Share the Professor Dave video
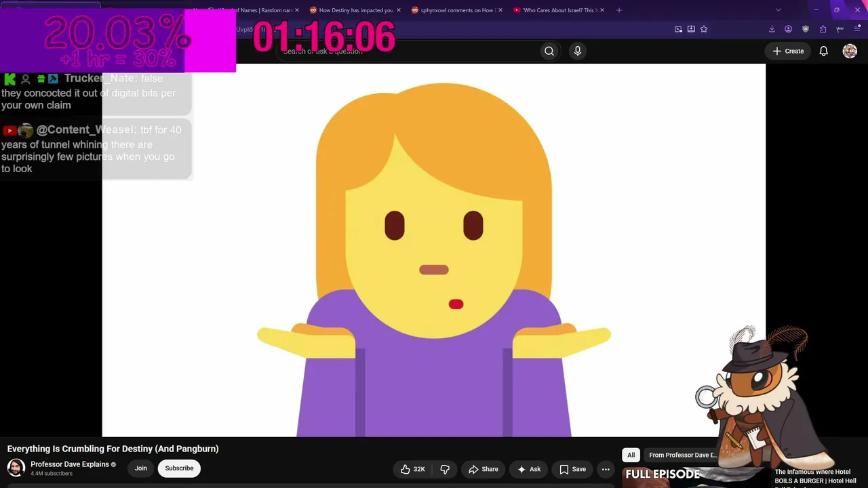 tap(484, 469)
